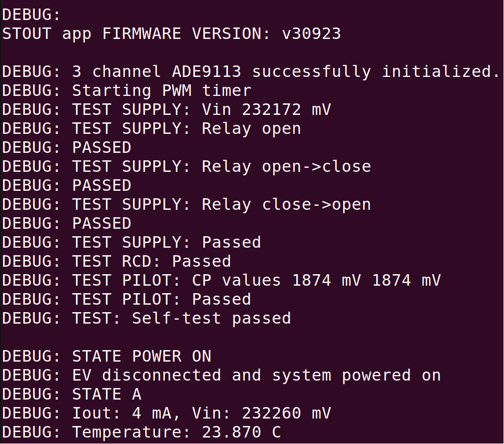The height and width of the screenshot is (444, 504).
Task: Click the 'EV disconnected' text
Action: coord(146,375)
